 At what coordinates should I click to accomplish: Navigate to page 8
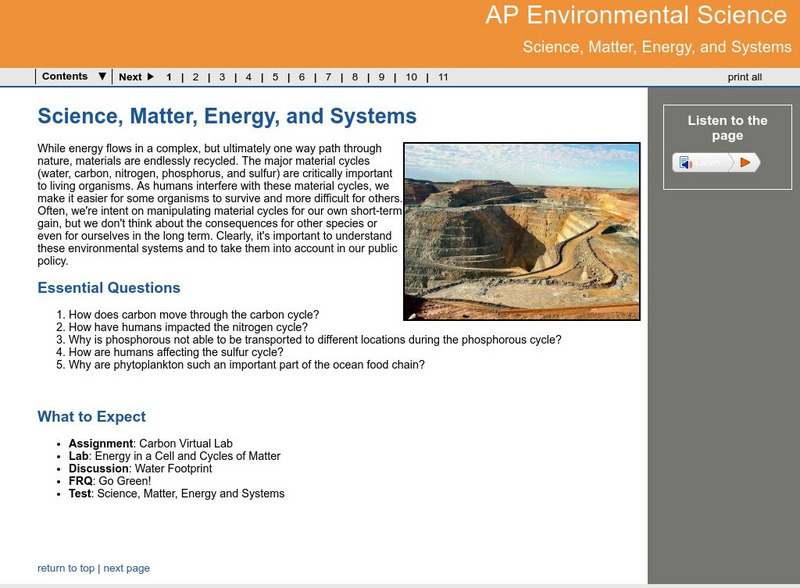(x=355, y=77)
